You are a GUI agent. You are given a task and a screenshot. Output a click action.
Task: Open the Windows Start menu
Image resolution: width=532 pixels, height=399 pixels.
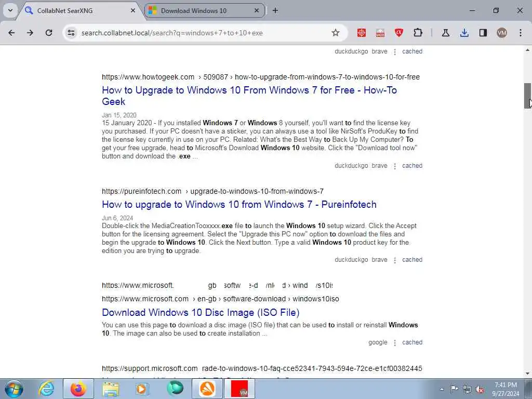(x=14, y=389)
